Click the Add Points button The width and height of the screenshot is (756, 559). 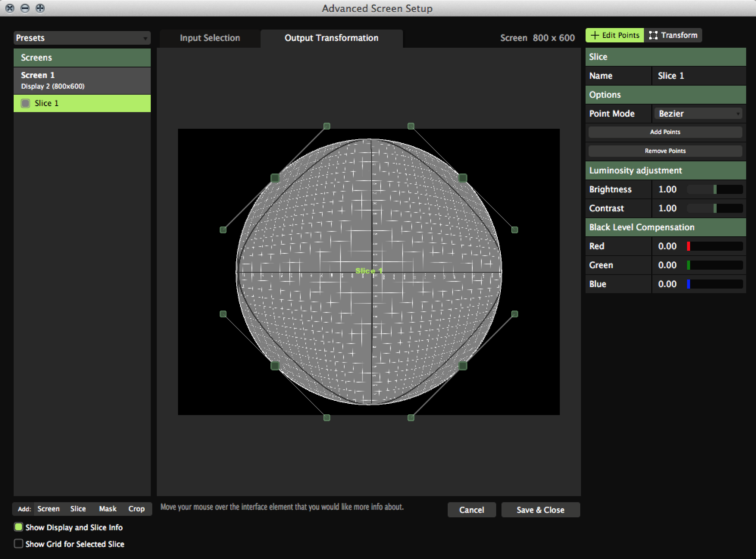click(x=665, y=132)
